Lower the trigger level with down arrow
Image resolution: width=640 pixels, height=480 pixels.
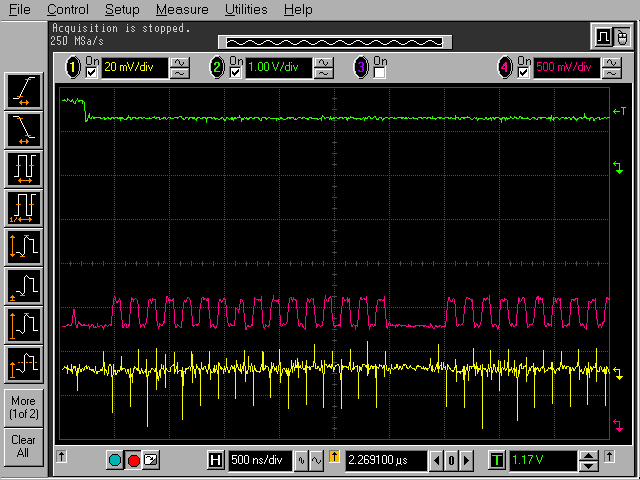588,466
